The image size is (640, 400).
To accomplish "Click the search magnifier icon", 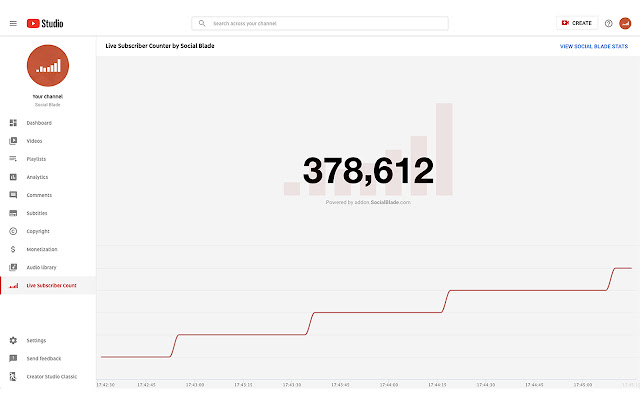I will (x=202, y=23).
